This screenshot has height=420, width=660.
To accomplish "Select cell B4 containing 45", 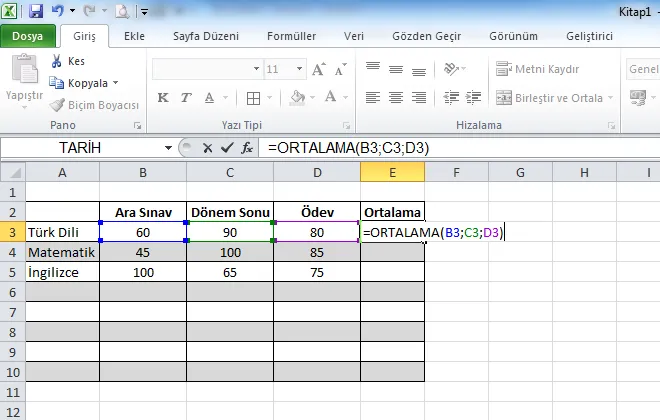I will [x=143, y=252].
